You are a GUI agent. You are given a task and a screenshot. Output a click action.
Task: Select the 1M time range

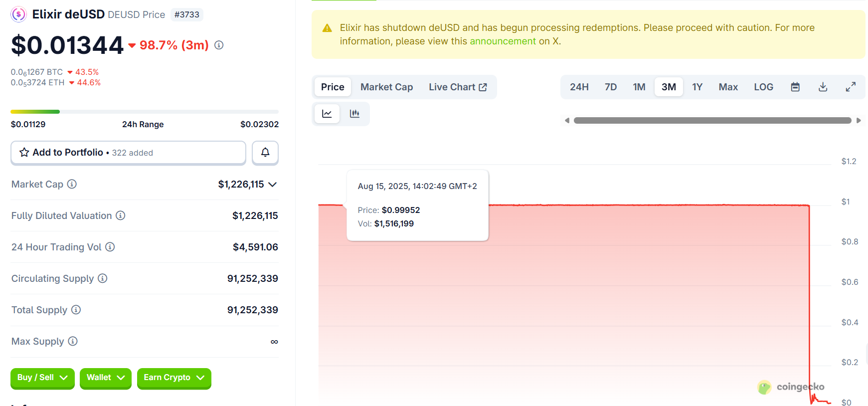[639, 87]
